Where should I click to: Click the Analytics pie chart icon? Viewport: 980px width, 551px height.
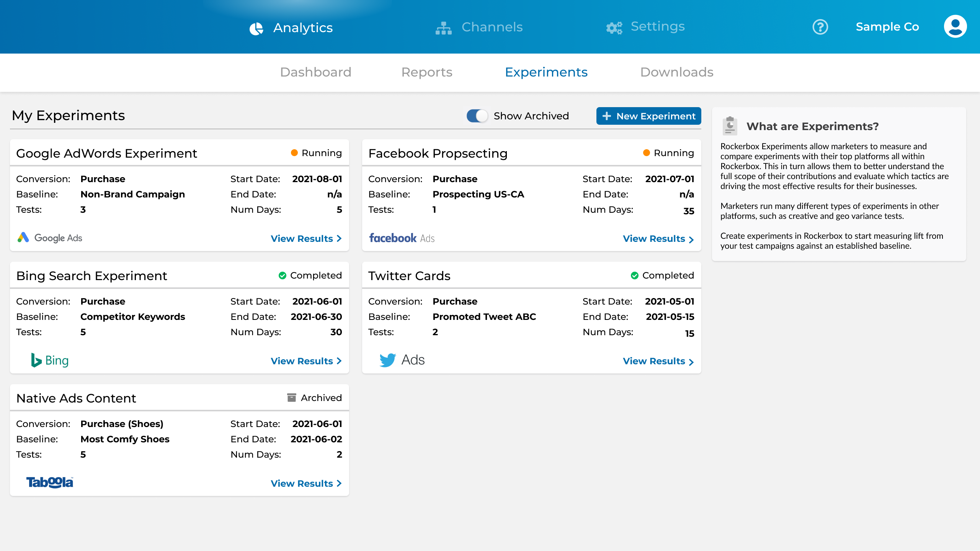coord(256,28)
